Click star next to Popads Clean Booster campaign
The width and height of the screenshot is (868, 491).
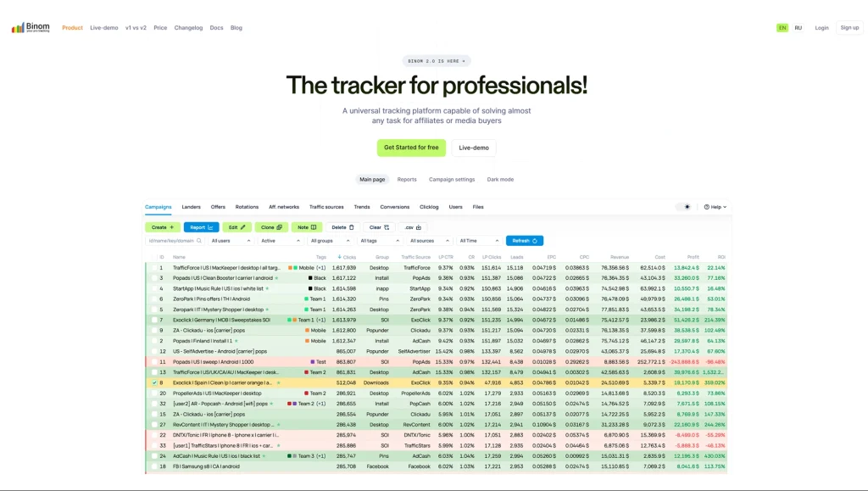(277, 278)
